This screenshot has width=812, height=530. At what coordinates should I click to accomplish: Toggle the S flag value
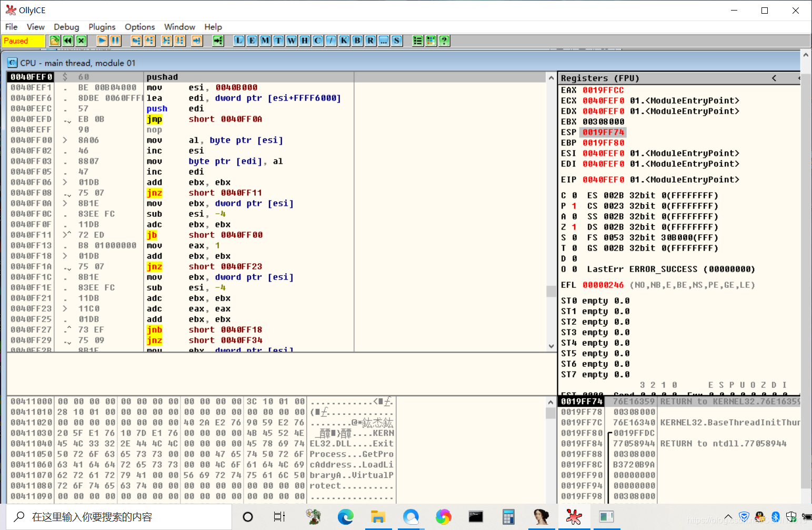574,237
